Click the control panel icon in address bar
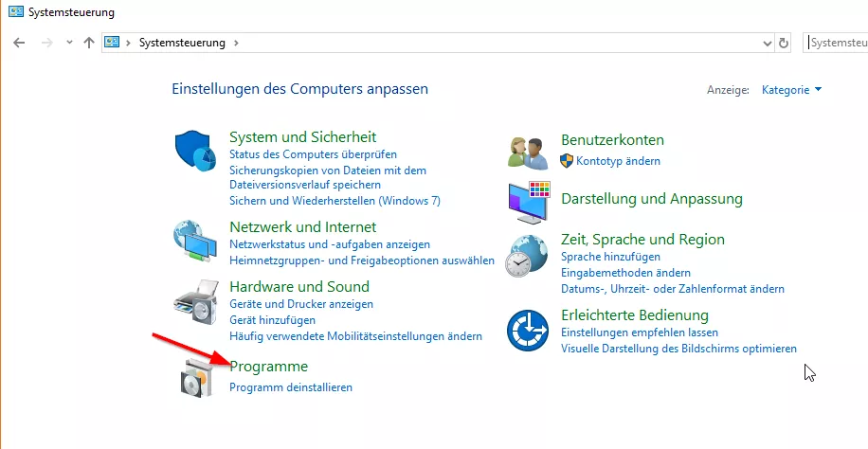Viewport: 868px width, 449px height. click(113, 42)
